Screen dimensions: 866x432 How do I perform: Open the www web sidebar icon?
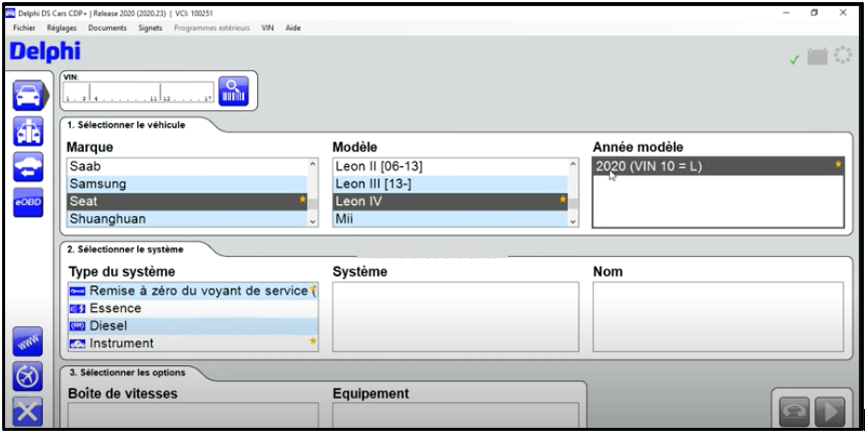pyautogui.click(x=28, y=341)
